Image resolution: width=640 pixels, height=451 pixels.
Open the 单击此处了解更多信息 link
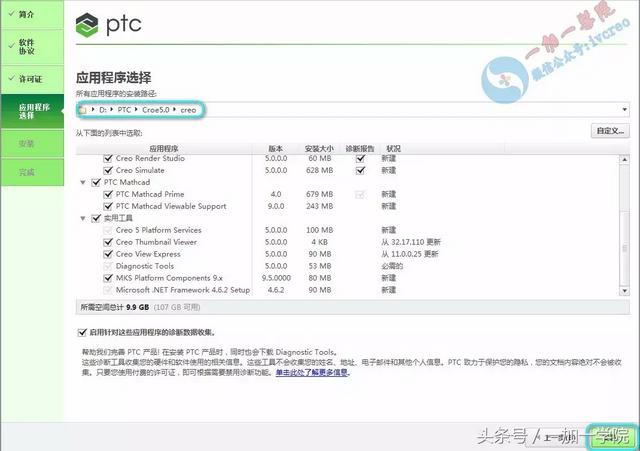coord(312,372)
